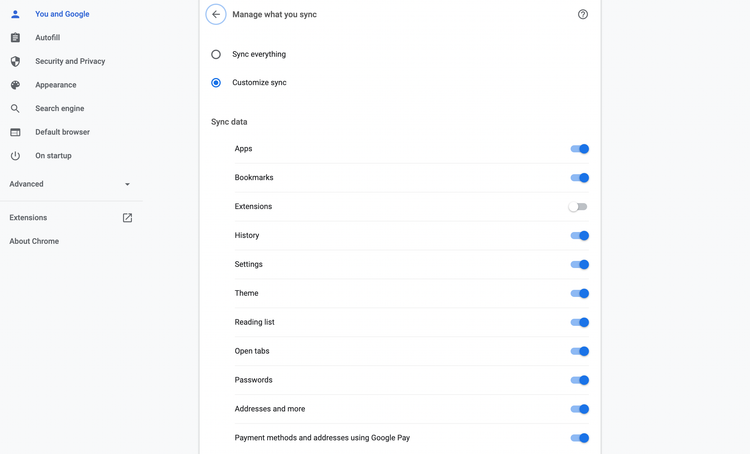The image size is (750, 454).
Task: Click the Appearance palette icon
Action: (15, 85)
